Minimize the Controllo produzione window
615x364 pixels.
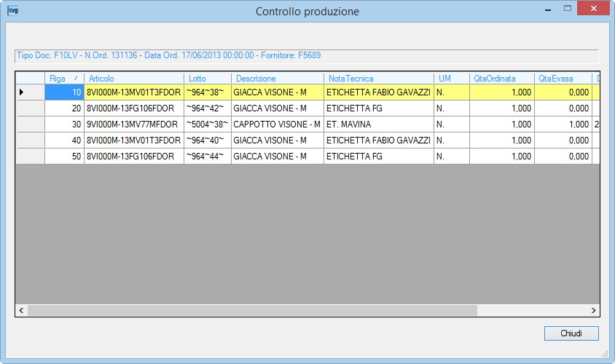click(x=548, y=8)
